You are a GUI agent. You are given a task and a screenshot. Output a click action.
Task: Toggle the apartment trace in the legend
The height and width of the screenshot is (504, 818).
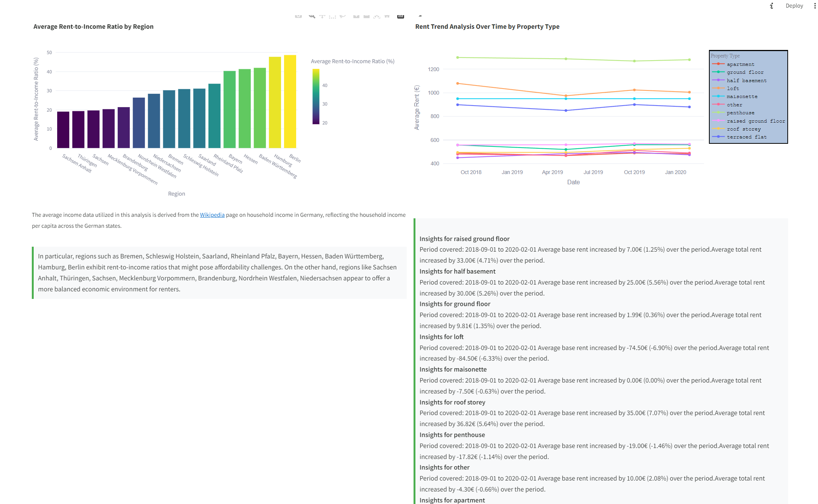tap(740, 64)
